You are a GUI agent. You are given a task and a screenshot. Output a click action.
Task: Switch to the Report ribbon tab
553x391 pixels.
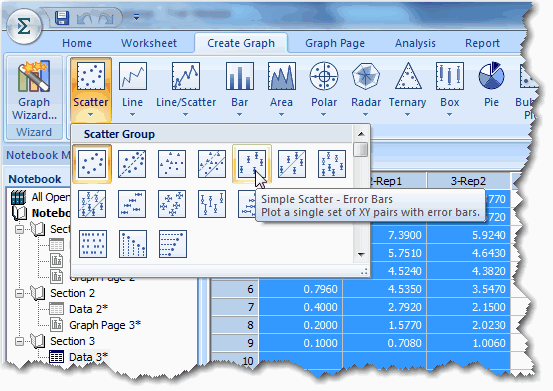(482, 43)
